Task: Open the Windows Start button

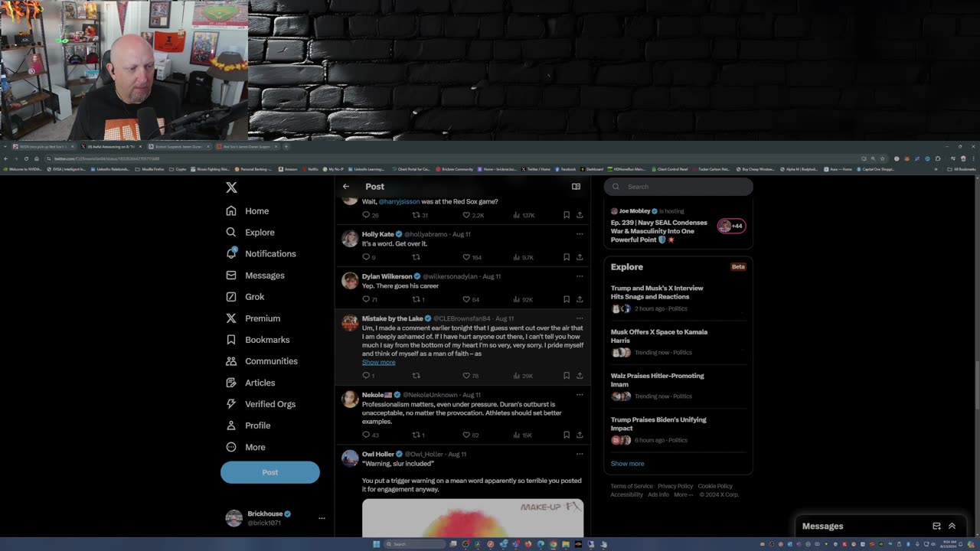Action: tap(377, 544)
